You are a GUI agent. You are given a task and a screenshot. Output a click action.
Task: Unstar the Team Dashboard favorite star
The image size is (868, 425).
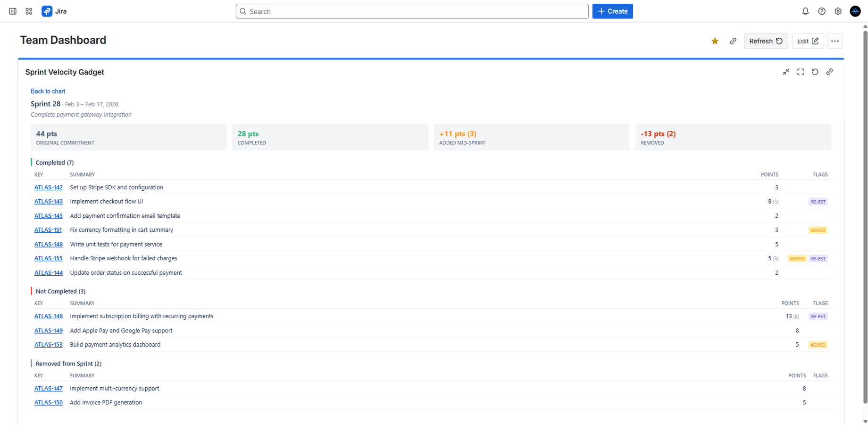(x=715, y=41)
